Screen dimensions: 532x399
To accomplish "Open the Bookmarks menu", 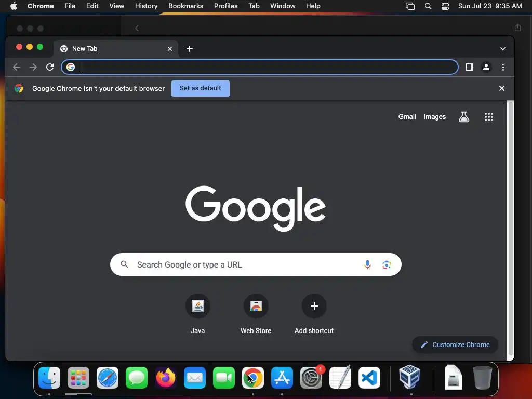I will 185,6.
